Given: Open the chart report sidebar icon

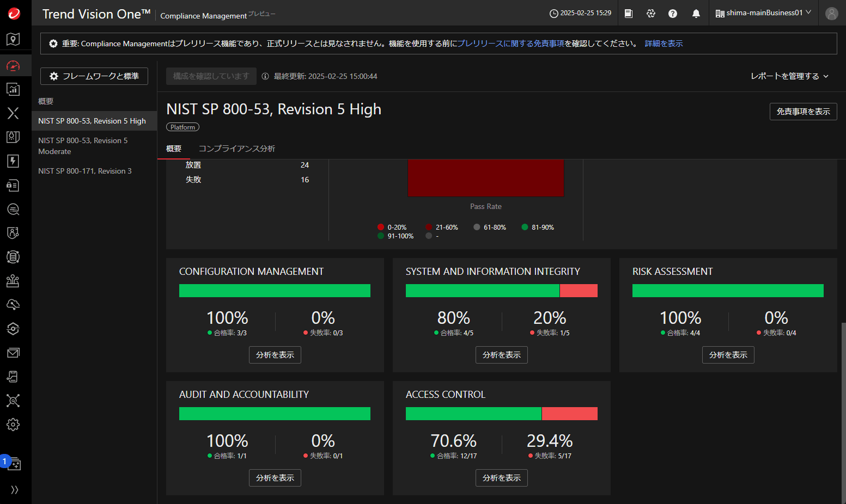Looking at the screenshot, I should pos(13,89).
